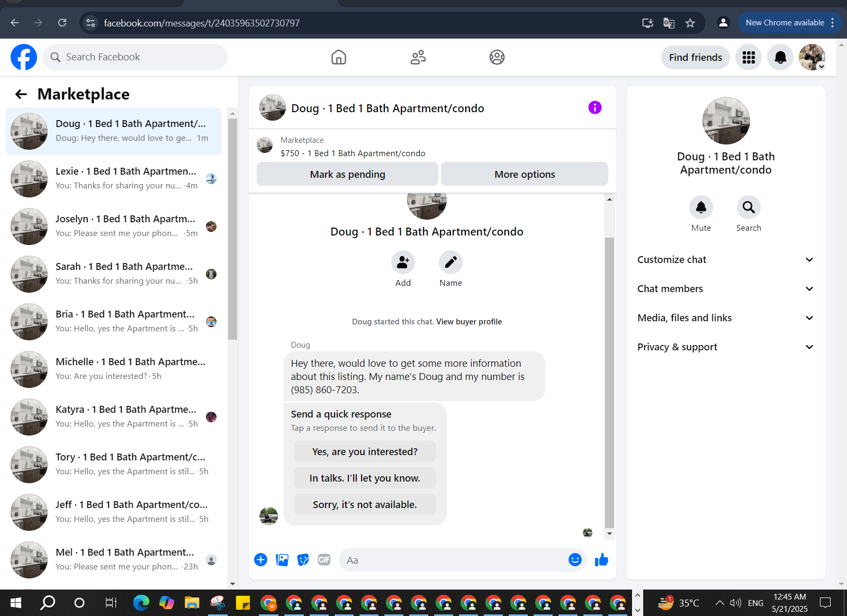Open the Facebook notifications bell
Image resolution: width=847 pixels, height=616 pixels.
(780, 57)
